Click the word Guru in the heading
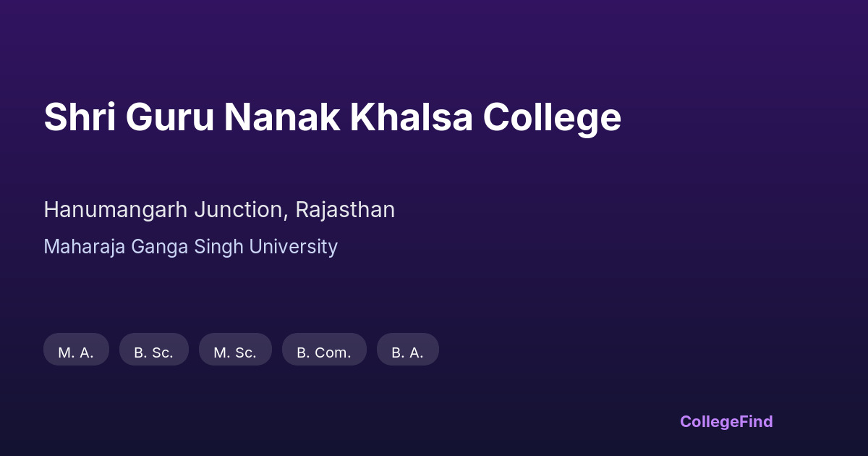The image size is (868, 456). (170, 117)
